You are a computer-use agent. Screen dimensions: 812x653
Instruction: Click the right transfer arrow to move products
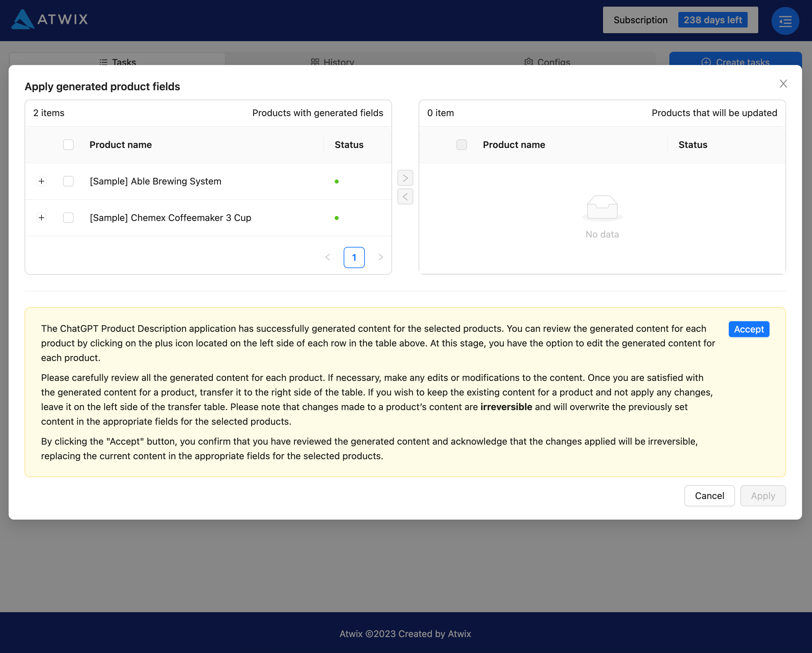(x=405, y=178)
